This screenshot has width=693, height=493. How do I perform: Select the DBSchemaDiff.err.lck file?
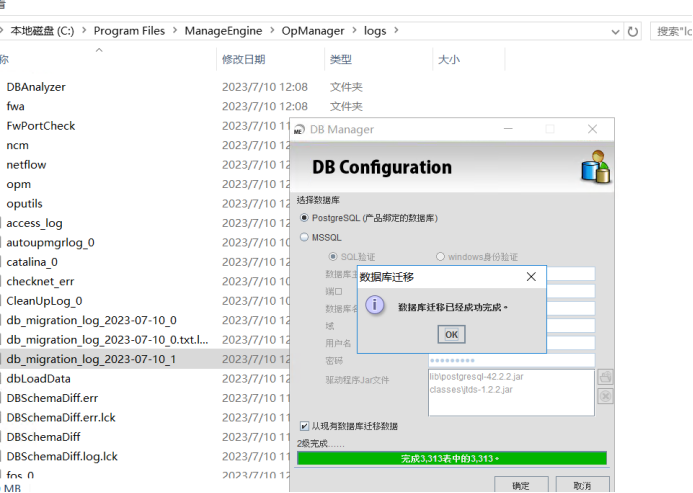(61, 418)
